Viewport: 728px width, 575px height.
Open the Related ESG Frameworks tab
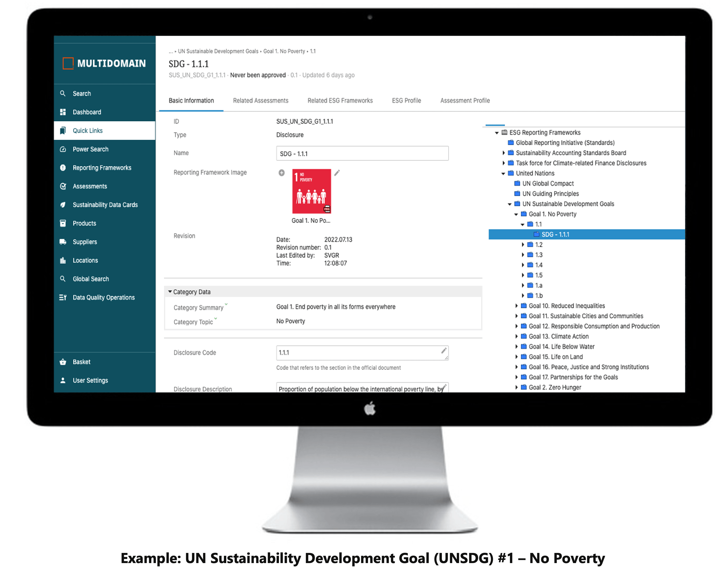(340, 100)
